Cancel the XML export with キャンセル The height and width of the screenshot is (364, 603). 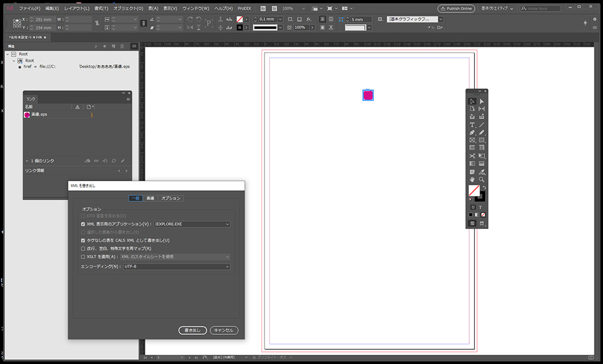(x=224, y=330)
